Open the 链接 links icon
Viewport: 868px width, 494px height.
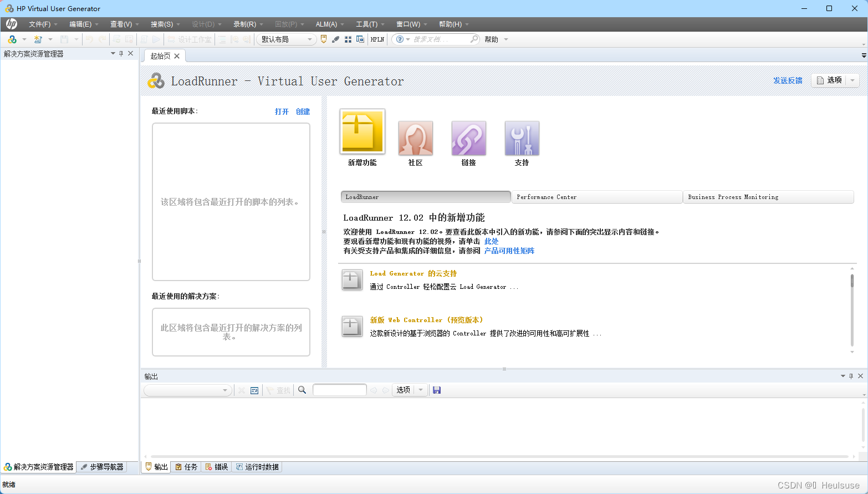click(469, 138)
